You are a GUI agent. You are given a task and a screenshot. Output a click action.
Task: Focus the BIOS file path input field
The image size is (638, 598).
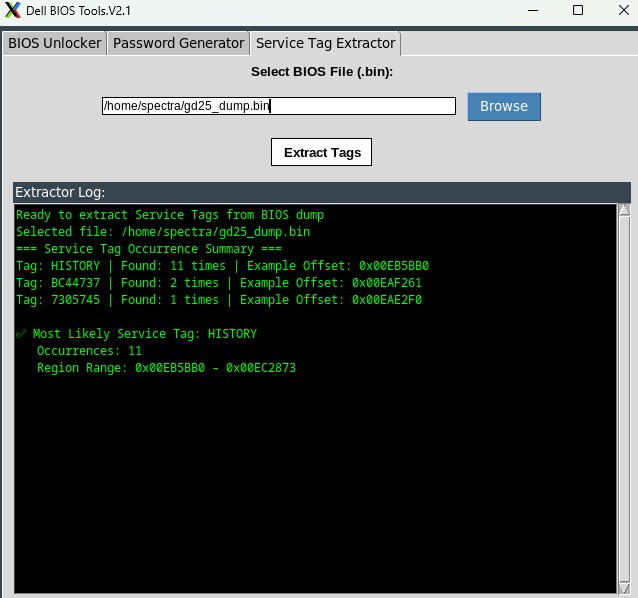279,106
